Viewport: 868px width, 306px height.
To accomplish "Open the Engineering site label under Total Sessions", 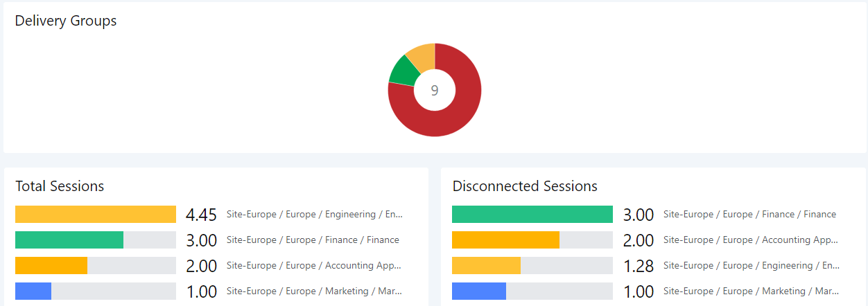I will click(314, 215).
